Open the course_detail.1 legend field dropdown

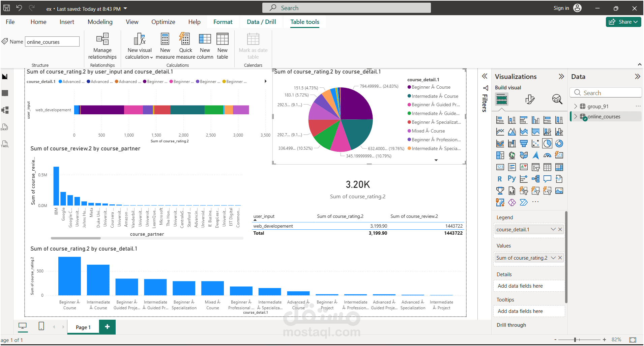553,229
